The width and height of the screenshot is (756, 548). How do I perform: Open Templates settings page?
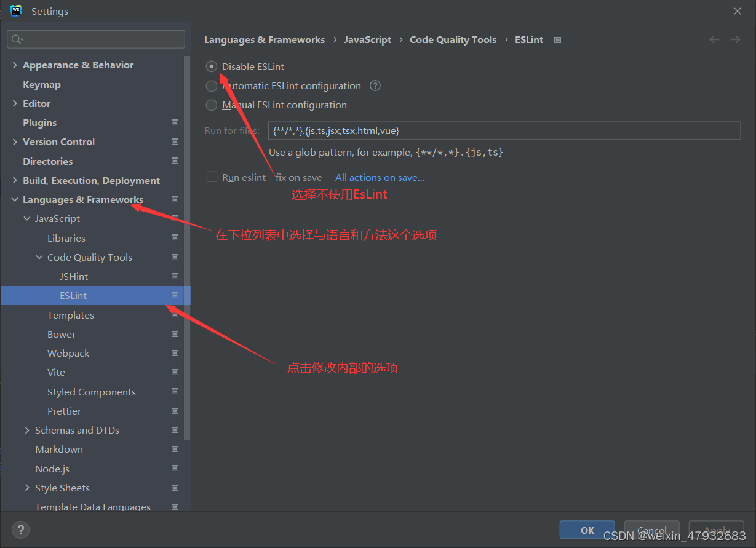click(x=71, y=315)
